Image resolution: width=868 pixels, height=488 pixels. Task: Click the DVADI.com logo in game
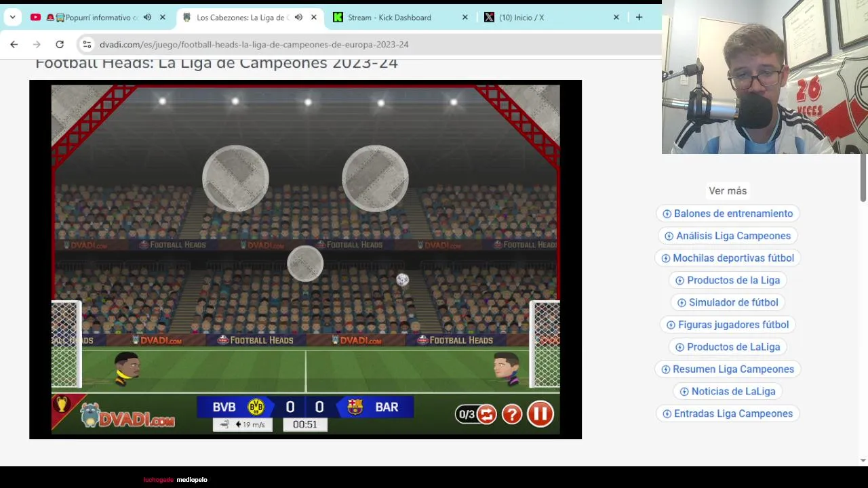point(127,416)
